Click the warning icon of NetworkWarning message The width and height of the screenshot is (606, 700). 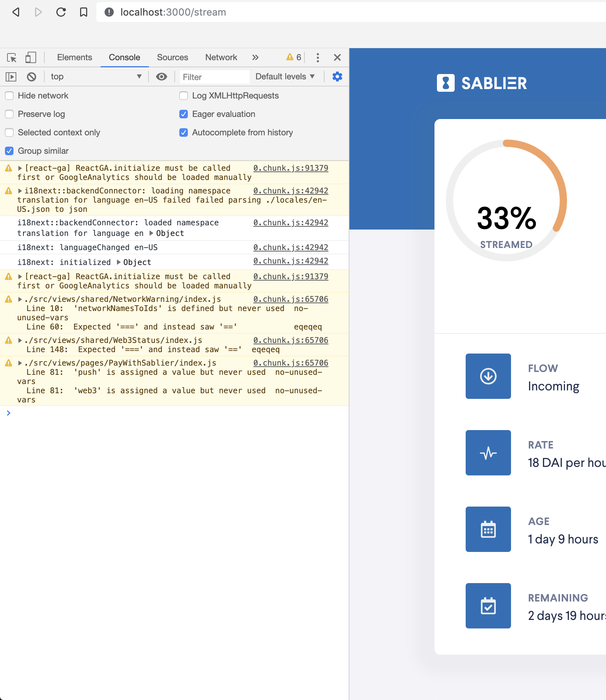pos(9,299)
